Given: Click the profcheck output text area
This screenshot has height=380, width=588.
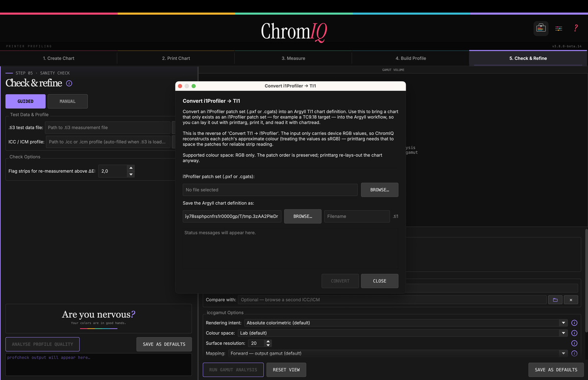Looking at the screenshot, I should point(98,364).
